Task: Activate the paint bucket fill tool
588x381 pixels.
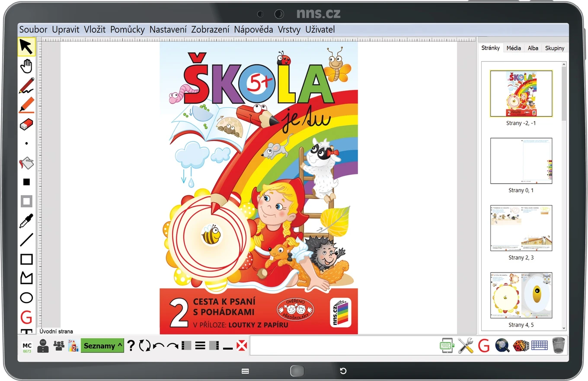Action: [x=26, y=163]
